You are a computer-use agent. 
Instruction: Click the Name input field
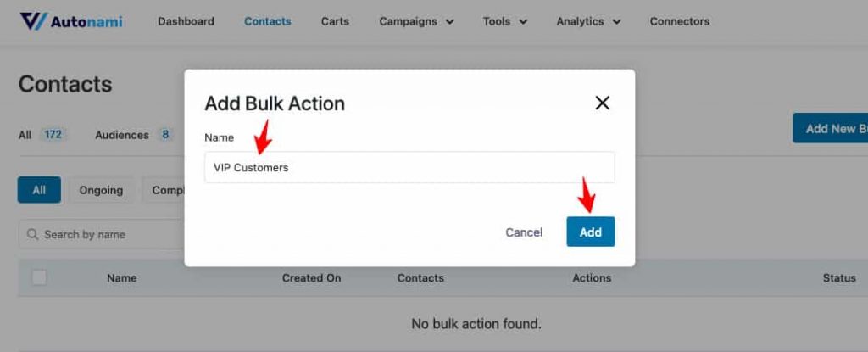[x=409, y=167]
